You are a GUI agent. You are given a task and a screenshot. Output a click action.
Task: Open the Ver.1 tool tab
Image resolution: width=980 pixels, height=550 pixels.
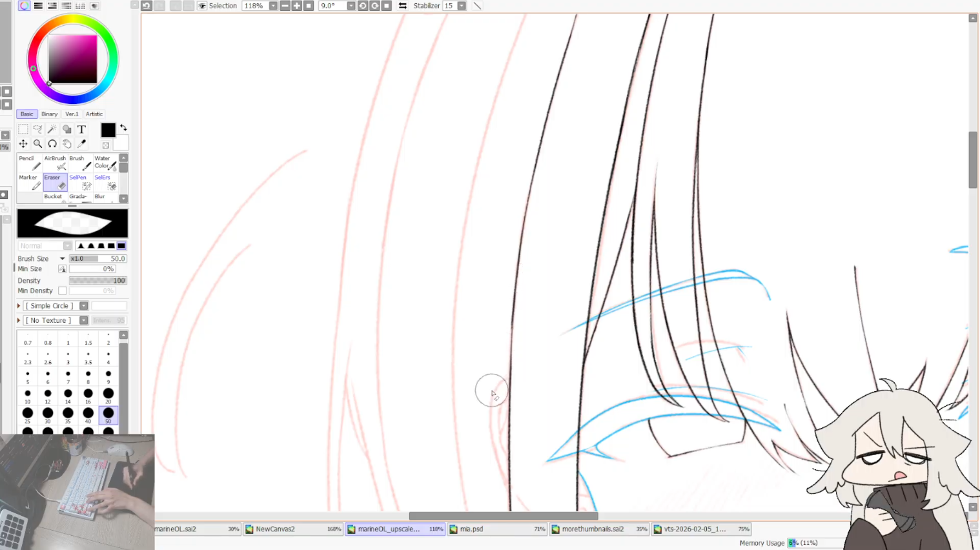click(72, 114)
